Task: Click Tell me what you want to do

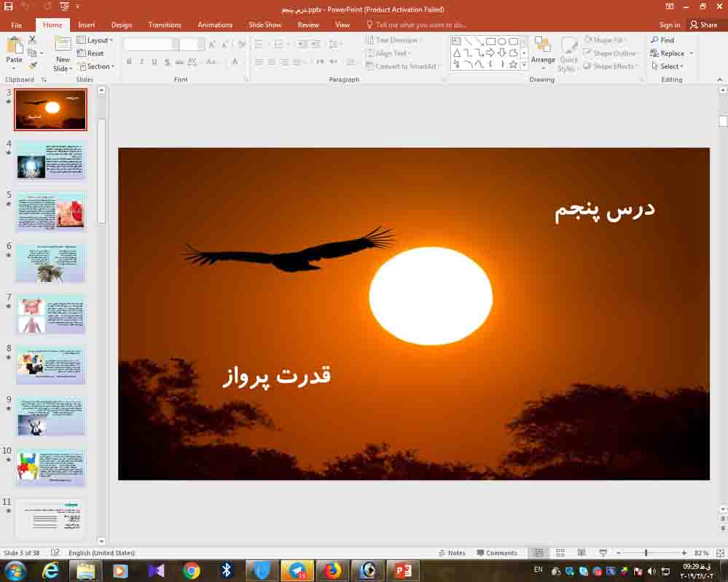Action: [x=416, y=25]
